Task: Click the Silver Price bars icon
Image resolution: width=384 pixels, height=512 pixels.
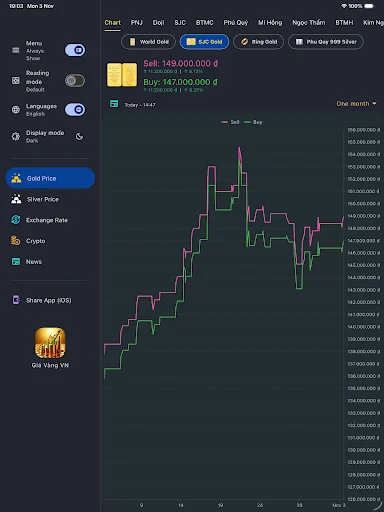Action: click(x=16, y=199)
